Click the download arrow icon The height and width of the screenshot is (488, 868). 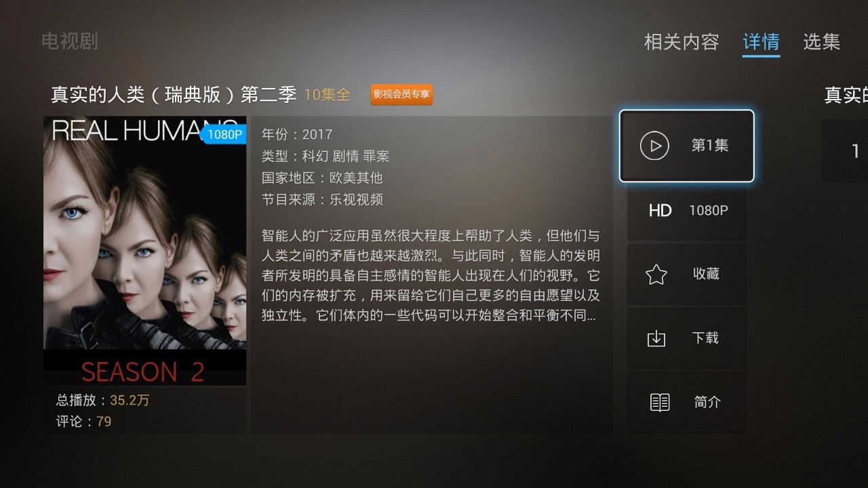coord(656,338)
